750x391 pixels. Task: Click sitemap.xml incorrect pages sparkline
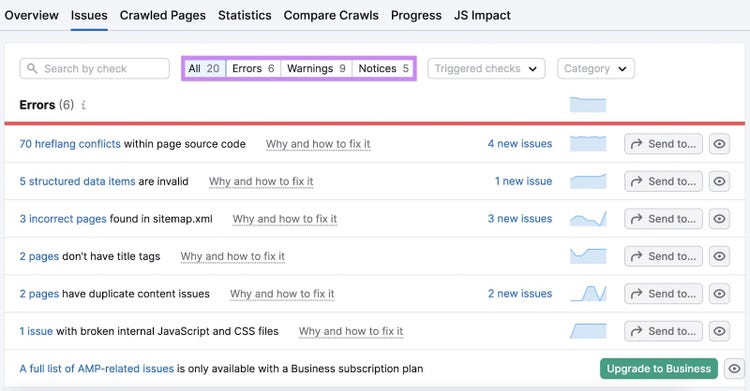click(588, 219)
